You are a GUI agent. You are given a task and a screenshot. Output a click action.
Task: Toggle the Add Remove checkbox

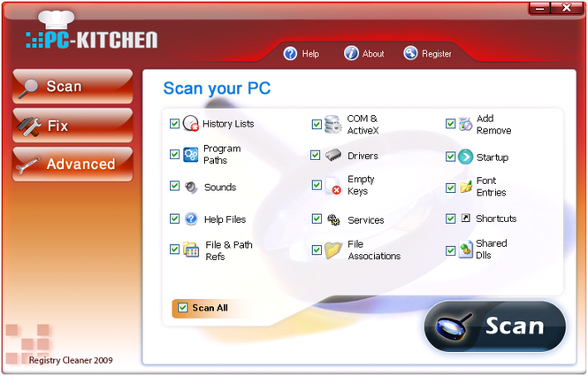(x=450, y=124)
